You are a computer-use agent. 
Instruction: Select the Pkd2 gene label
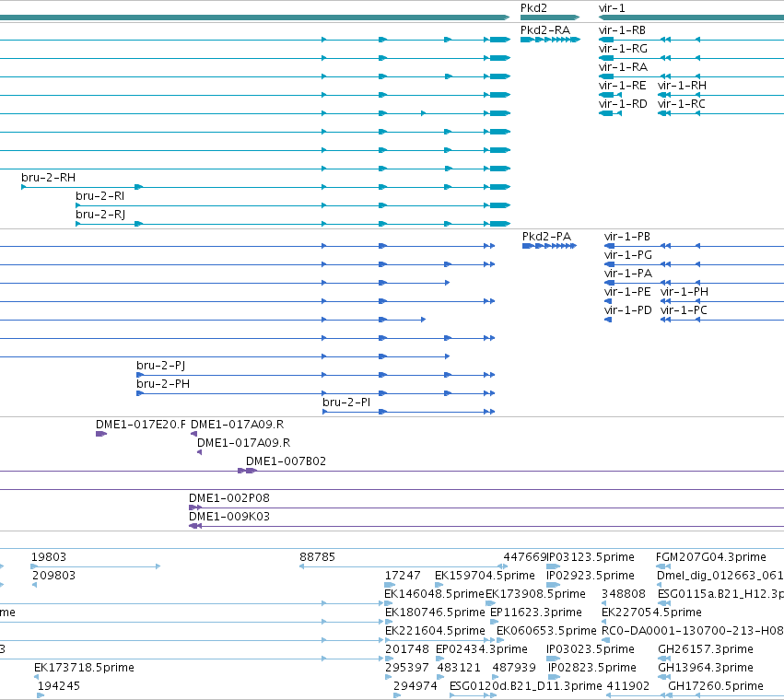tap(533, 8)
